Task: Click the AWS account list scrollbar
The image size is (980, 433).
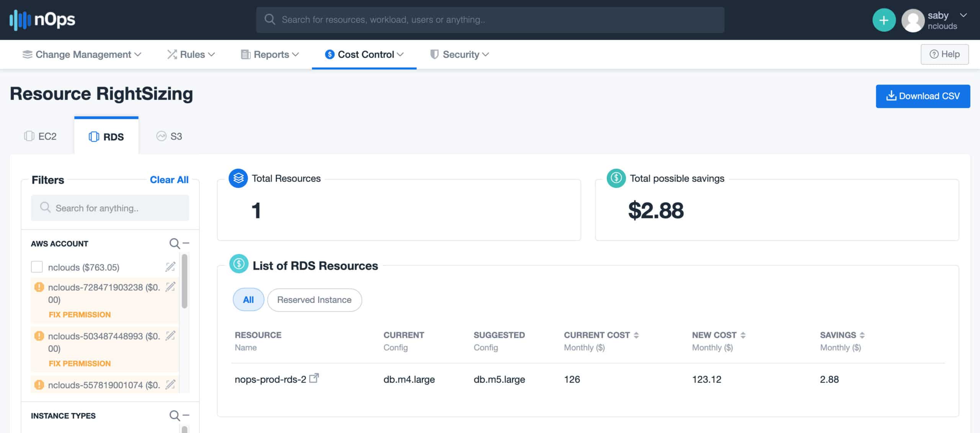Action: 185,281
